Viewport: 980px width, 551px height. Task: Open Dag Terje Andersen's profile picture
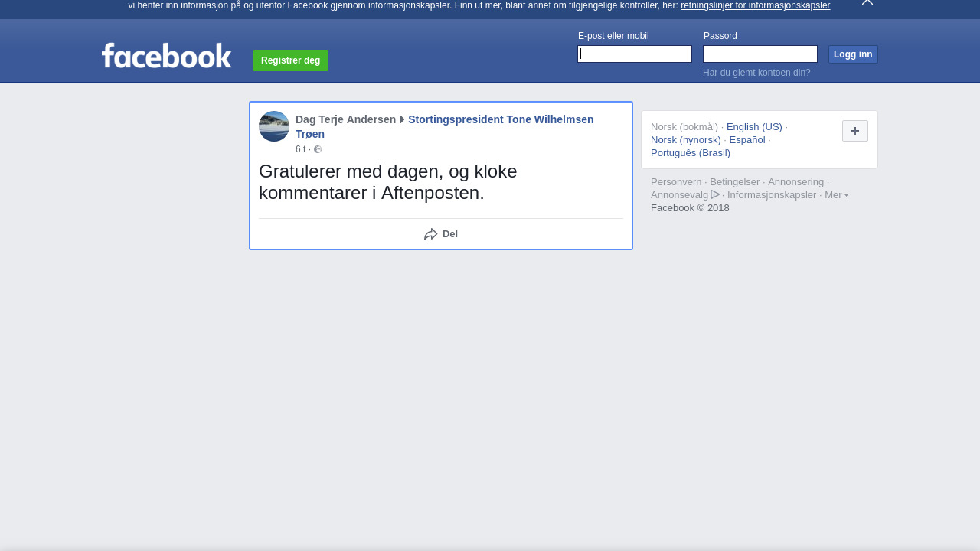click(x=274, y=126)
